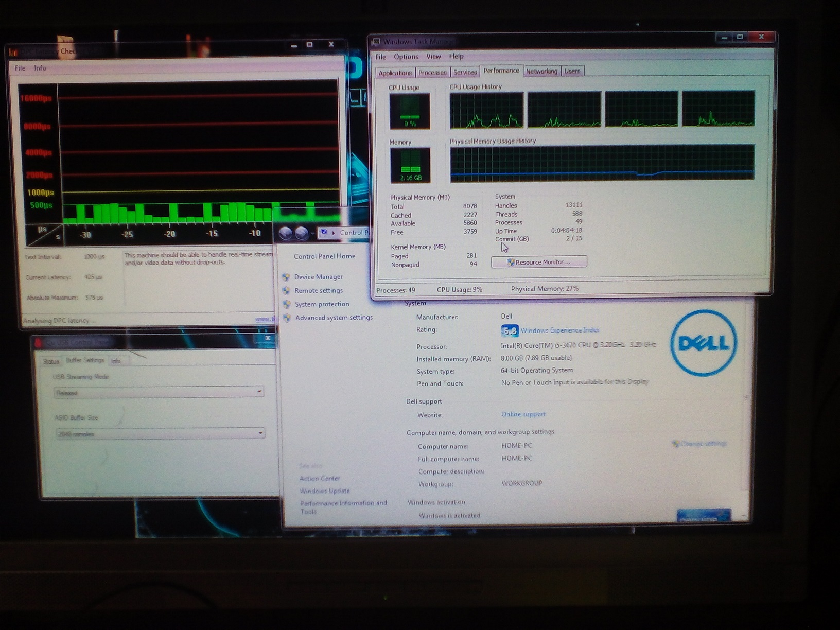Open Performance Information and Tools link
This screenshot has width=840, height=630.
343,507
